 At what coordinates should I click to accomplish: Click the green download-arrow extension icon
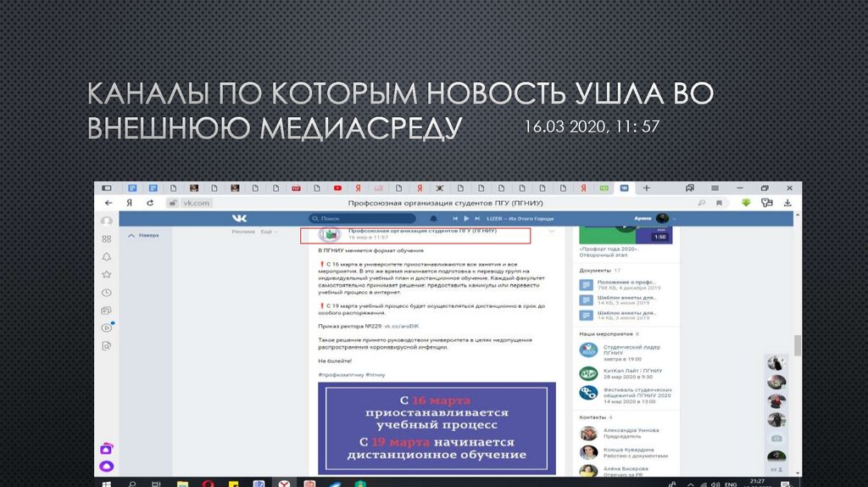click(x=746, y=203)
